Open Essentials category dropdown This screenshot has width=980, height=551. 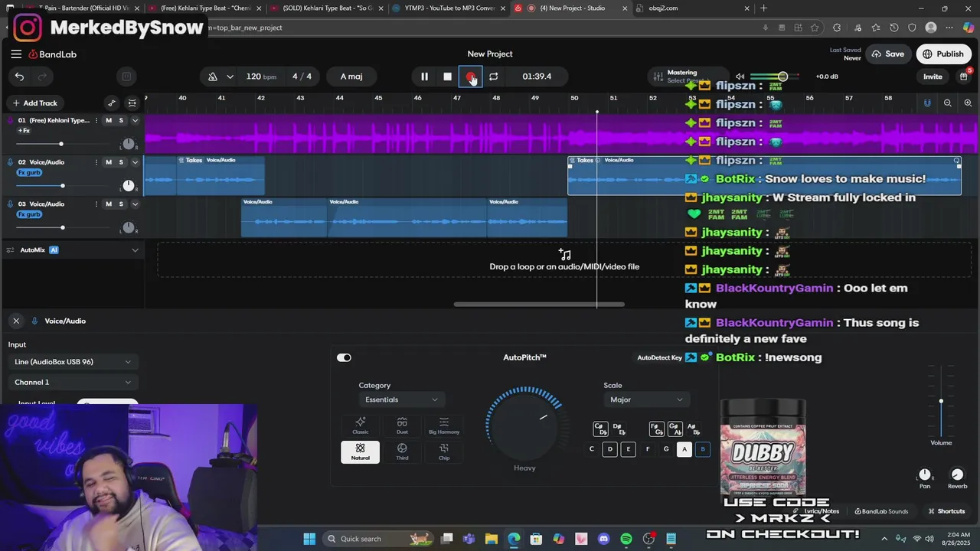tap(401, 399)
